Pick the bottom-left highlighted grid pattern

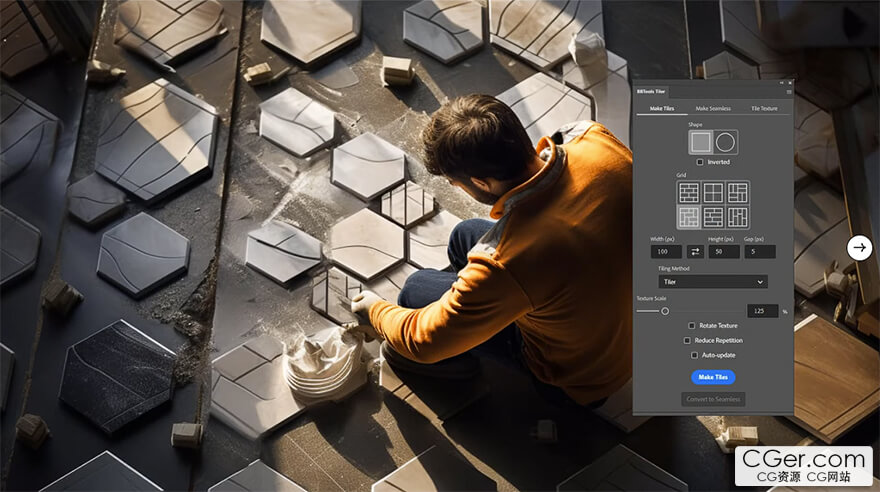[688, 217]
